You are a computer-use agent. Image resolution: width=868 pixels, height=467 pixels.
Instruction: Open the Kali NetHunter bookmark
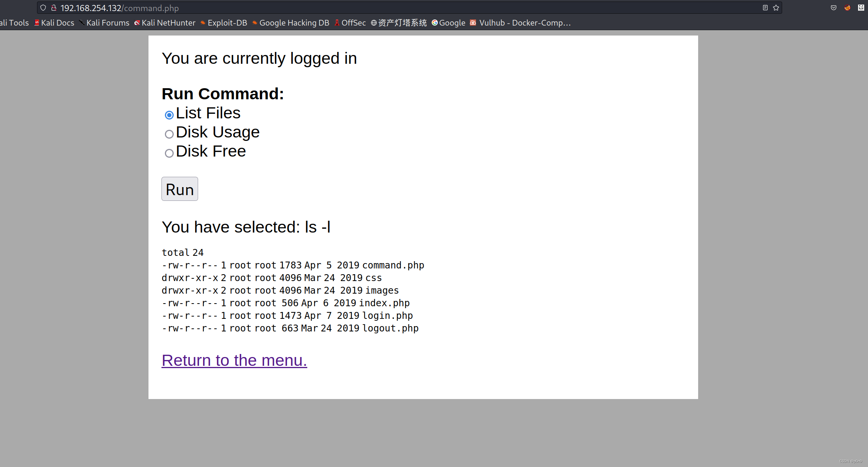[x=165, y=23]
